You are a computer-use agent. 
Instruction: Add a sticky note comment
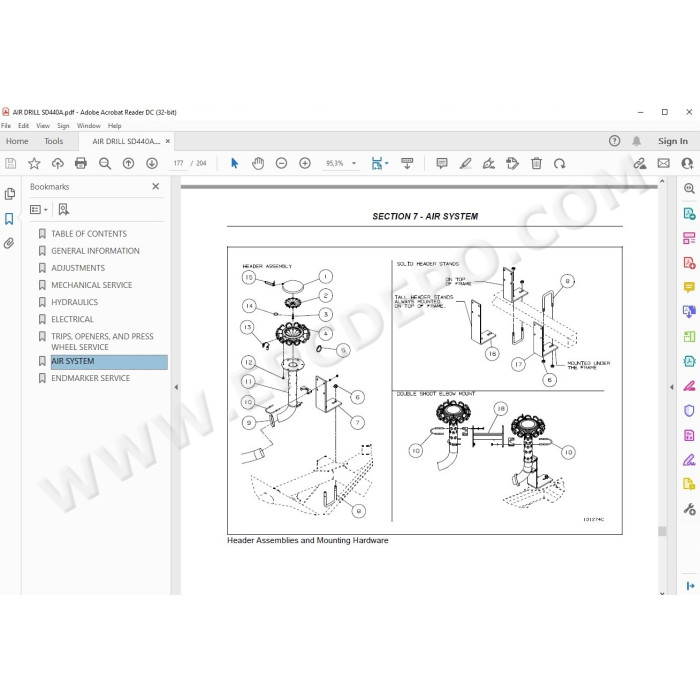click(442, 163)
